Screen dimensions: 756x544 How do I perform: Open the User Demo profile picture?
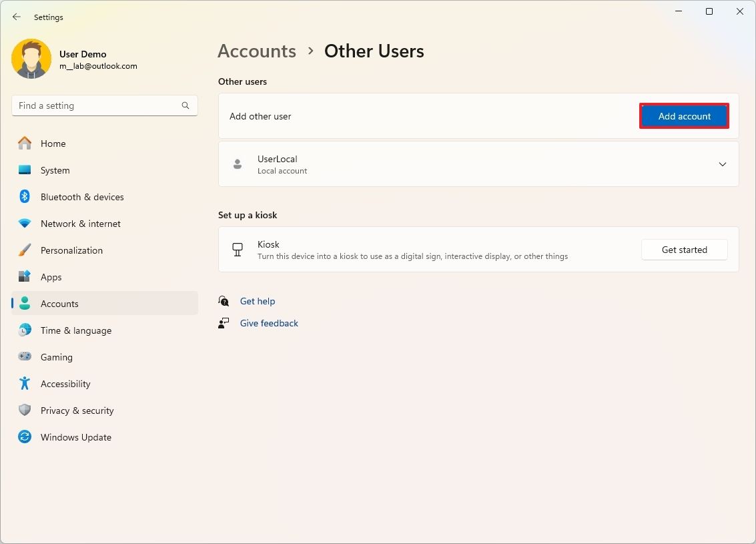[x=31, y=59]
